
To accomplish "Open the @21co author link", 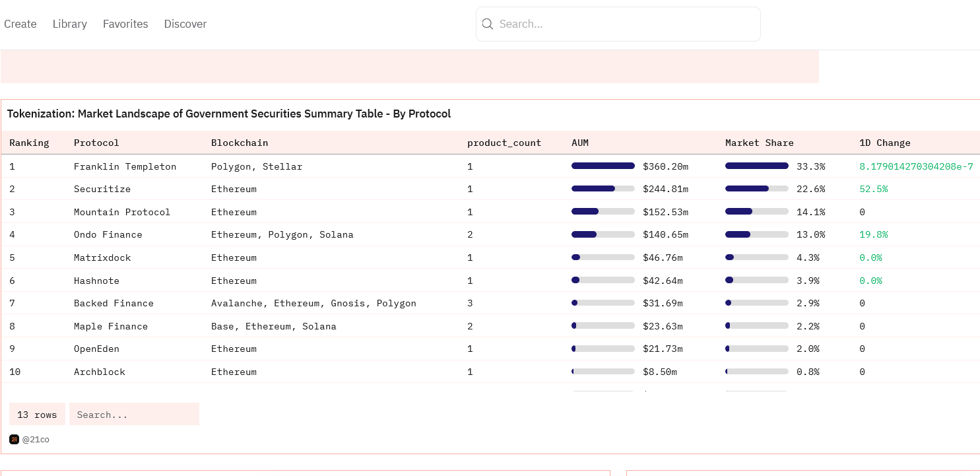I will (x=36, y=439).
